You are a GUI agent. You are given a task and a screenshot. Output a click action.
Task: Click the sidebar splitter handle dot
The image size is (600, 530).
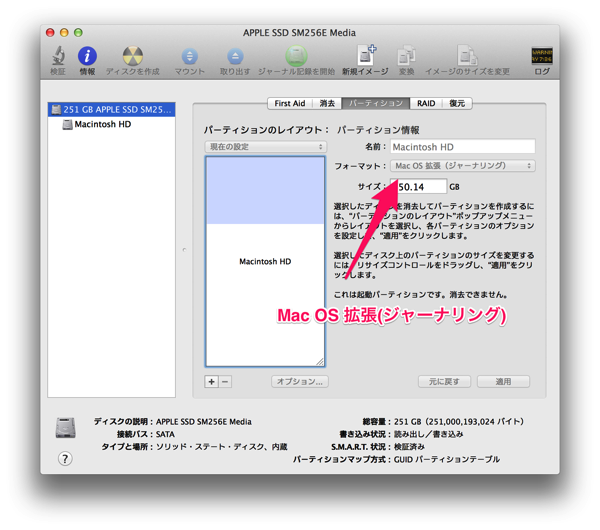(184, 250)
